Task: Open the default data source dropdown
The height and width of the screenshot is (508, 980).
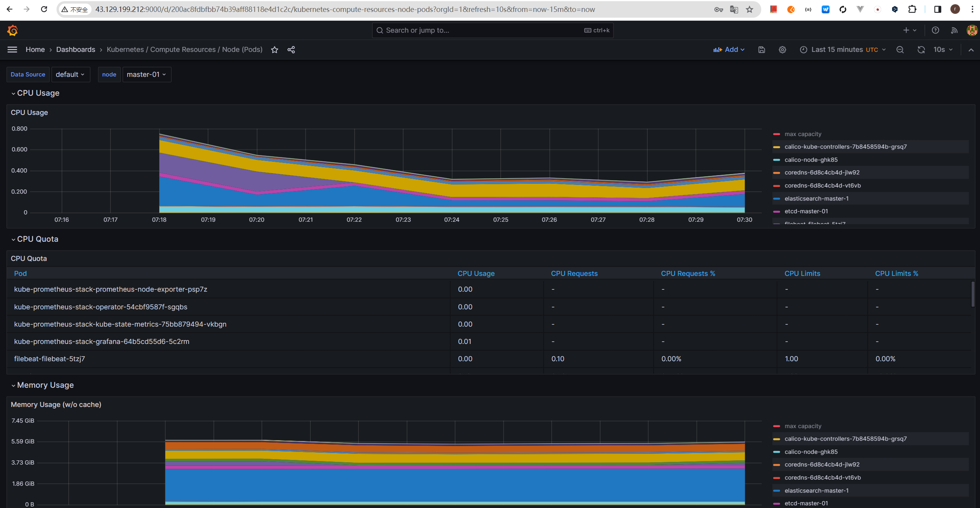Action: pos(70,75)
